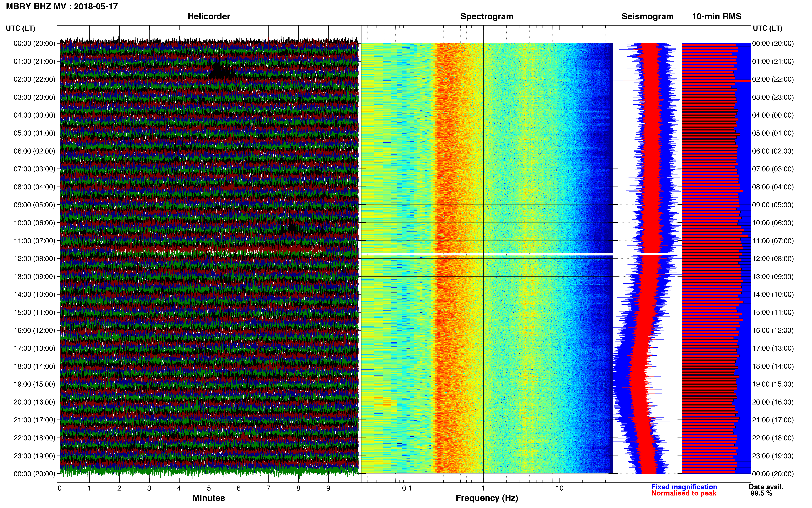Click the white data-gap band in the spectrogram
The width and height of the screenshot is (812, 508).
tap(487, 254)
